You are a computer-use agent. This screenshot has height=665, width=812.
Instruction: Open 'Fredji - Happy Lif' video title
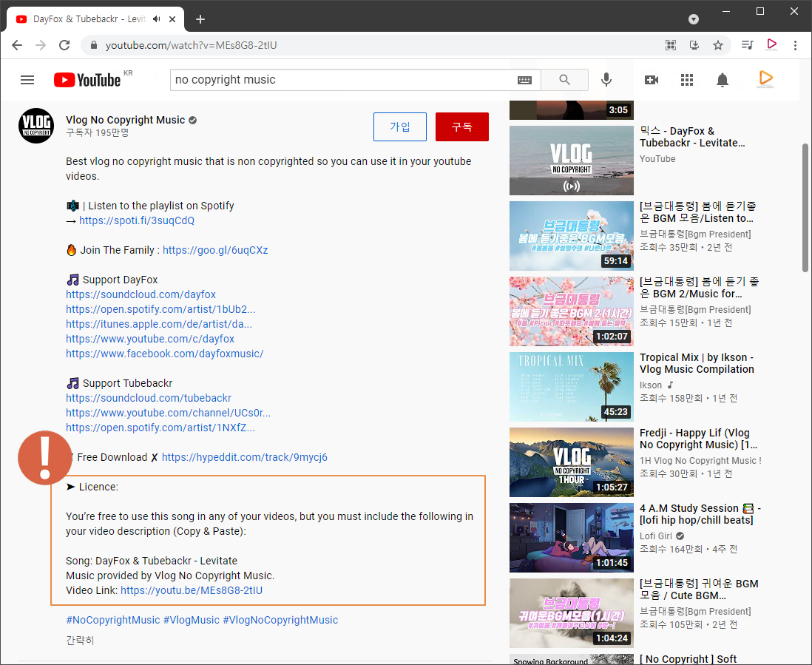[698, 439]
